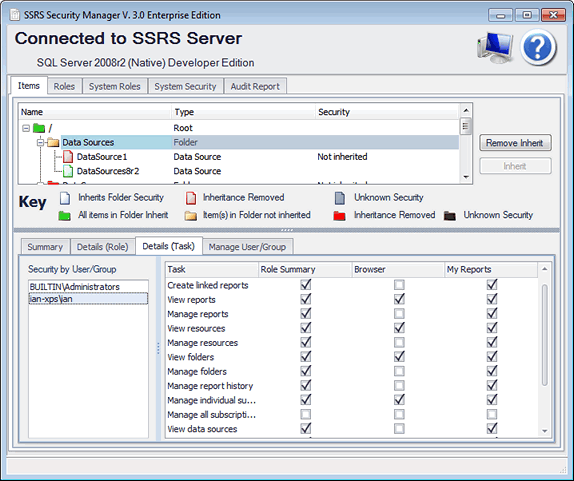Click the Browser column header
The height and width of the screenshot is (481, 574).
[x=398, y=269]
